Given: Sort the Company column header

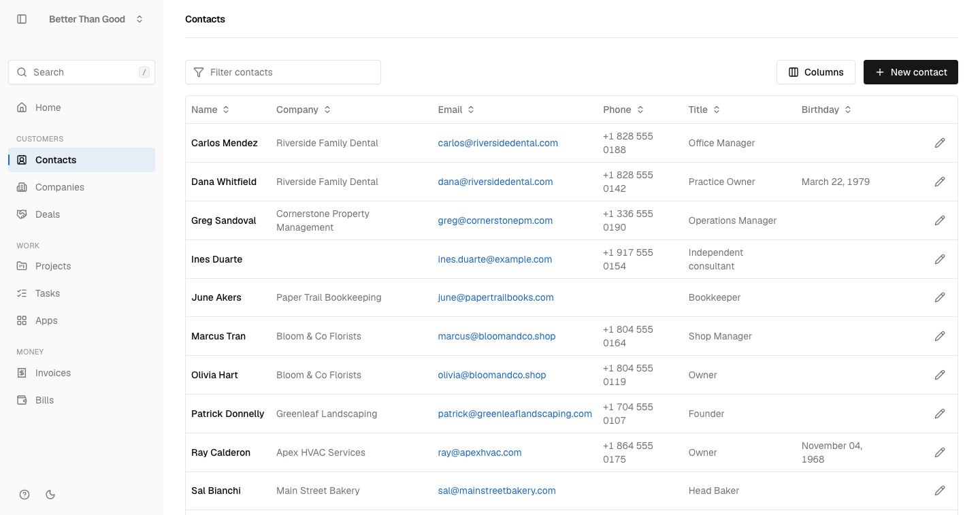Looking at the screenshot, I should point(304,110).
